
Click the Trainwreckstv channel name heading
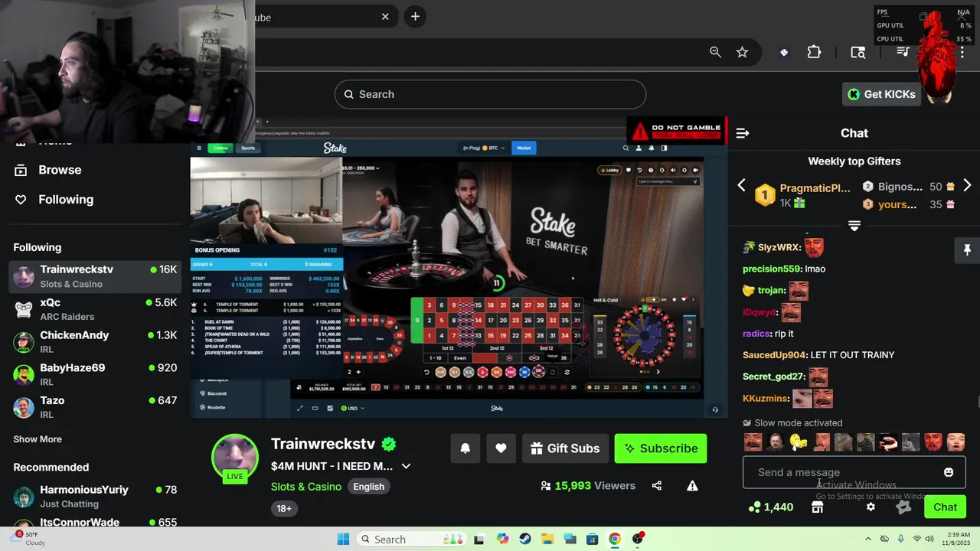pyautogui.click(x=323, y=444)
